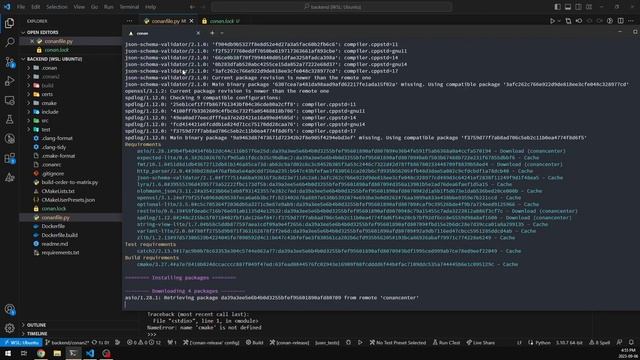Open the Accounts menu

point(9,309)
